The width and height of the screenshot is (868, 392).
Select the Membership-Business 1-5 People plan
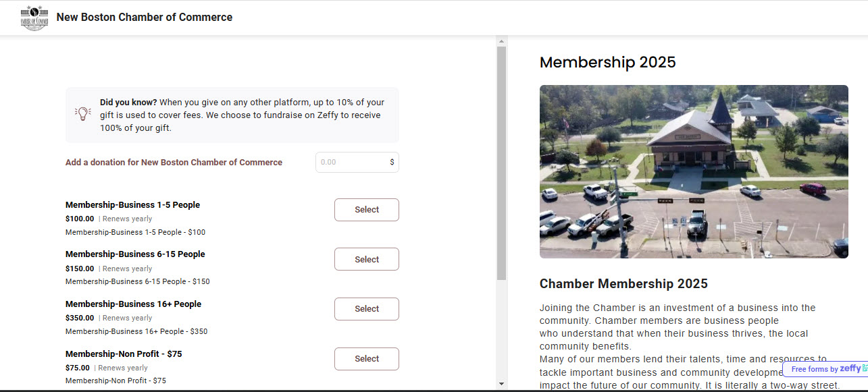point(366,209)
